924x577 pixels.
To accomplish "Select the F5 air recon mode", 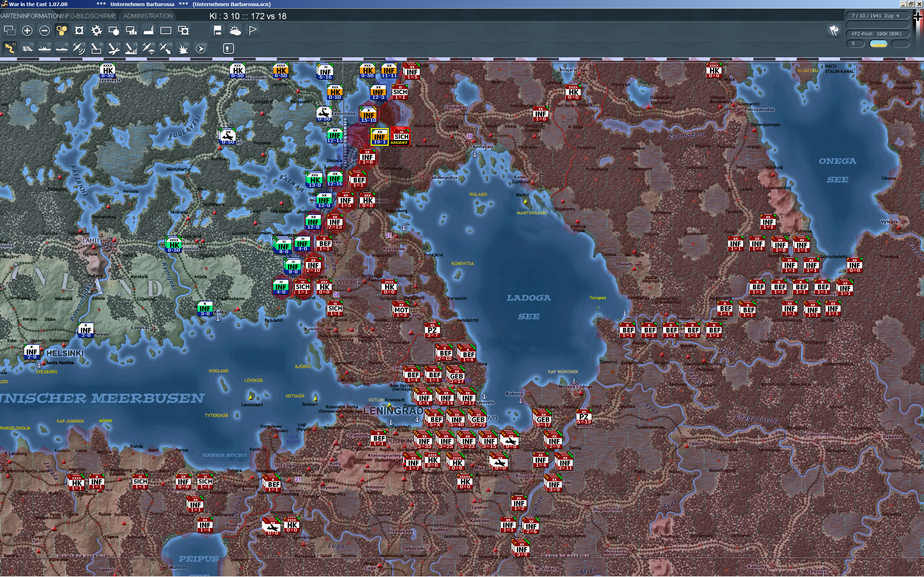I will coord(79,48).
